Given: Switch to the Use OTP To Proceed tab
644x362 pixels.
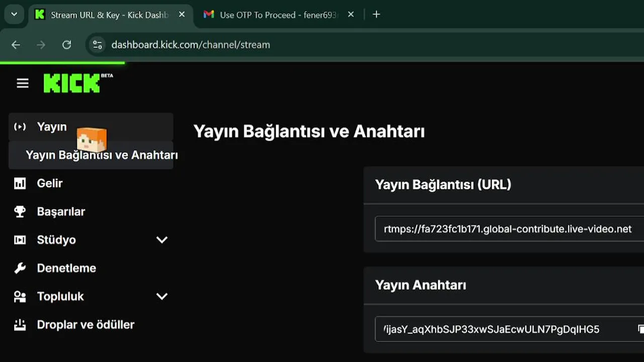Looking at the screenshot, I should [279, 15].
